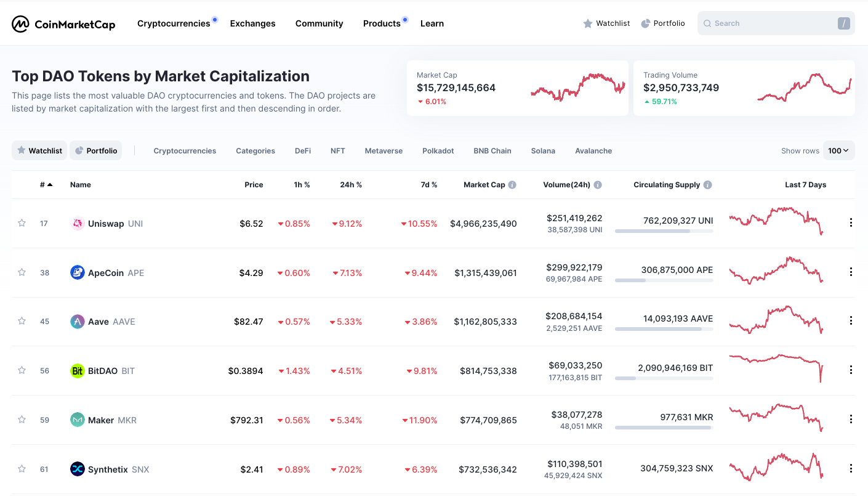Viewport: 868px width, 496px height.
Task: Open the NFT tab
Action: pyautogui.click(x=337, y=151)
